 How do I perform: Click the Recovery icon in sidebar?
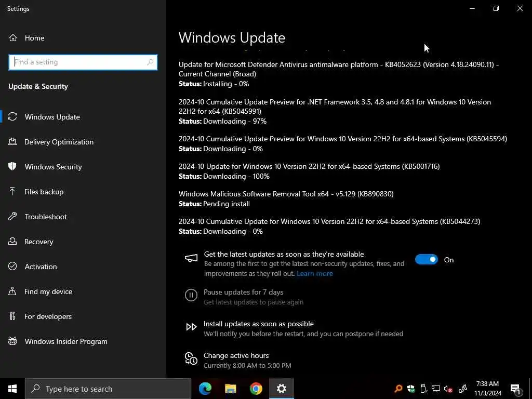click(x=12, y=241)
